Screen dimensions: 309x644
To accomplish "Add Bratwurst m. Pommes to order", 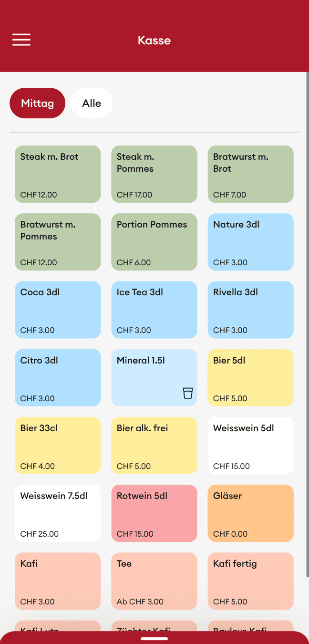I will (x=58, y=242).
